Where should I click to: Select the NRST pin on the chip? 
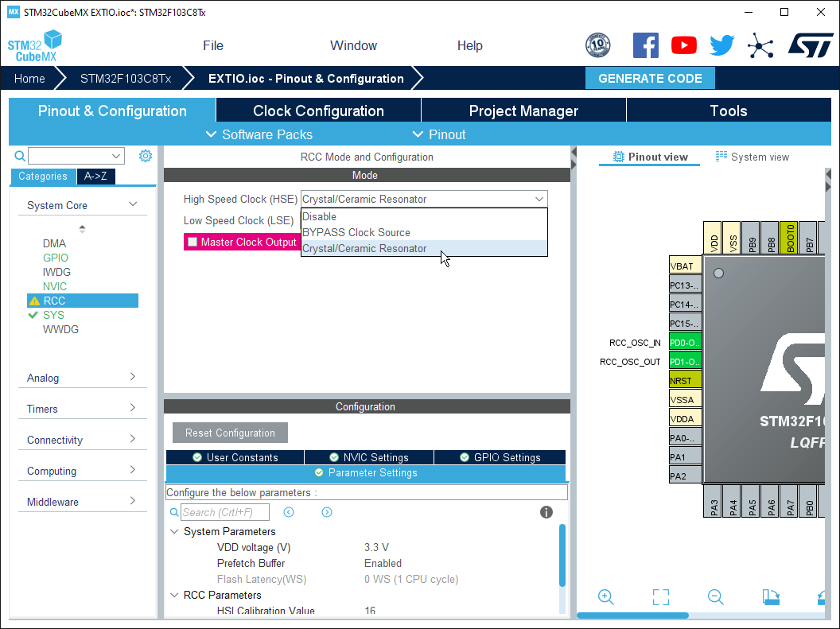685,381
